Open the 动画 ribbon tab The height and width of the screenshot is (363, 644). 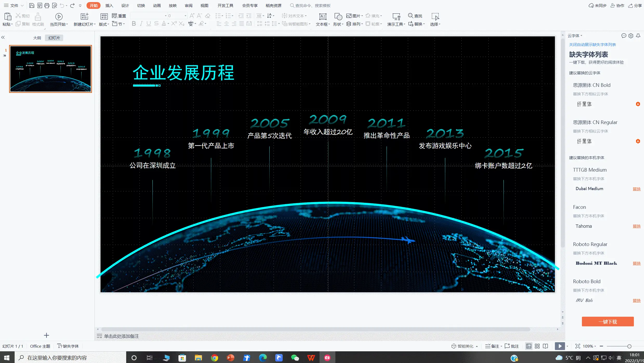[x=157, y=5]
